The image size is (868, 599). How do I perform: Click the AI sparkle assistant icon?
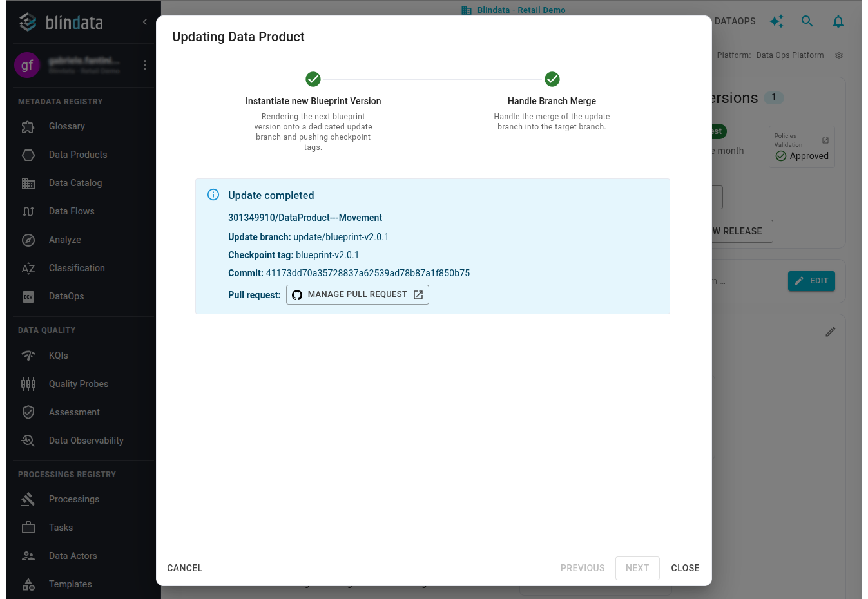(x=776, y=21)
